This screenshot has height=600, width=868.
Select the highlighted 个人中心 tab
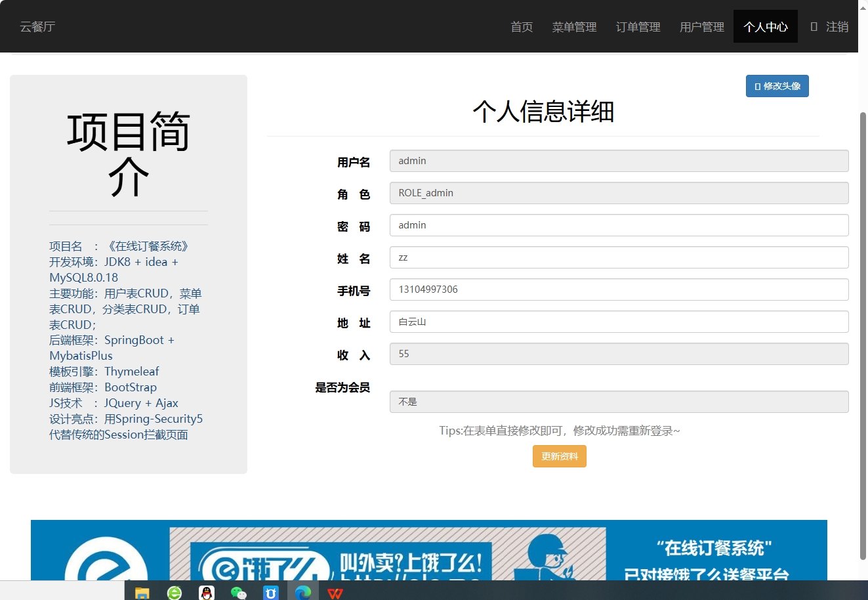[x=765, y=26]
